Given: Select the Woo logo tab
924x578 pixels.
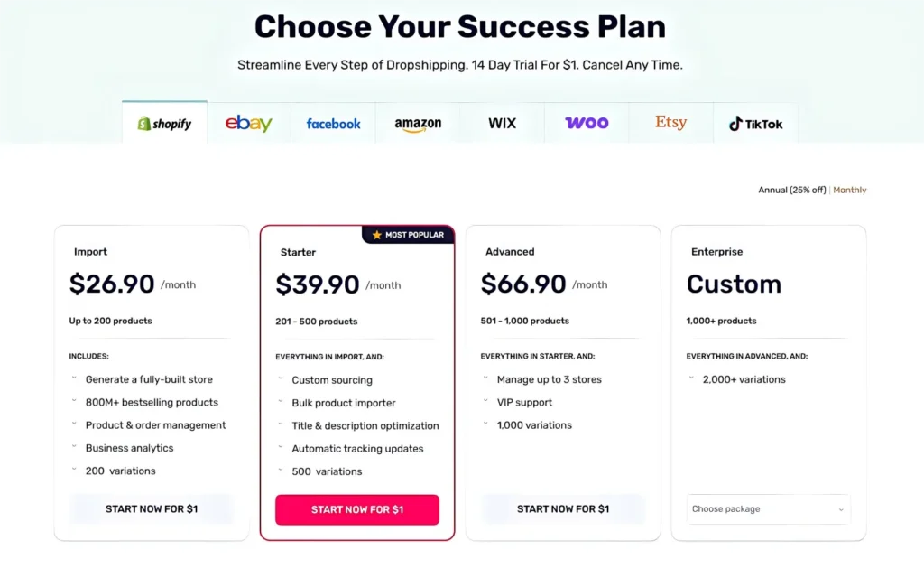Looking at the screenshot, I should (x=587, y=123).
